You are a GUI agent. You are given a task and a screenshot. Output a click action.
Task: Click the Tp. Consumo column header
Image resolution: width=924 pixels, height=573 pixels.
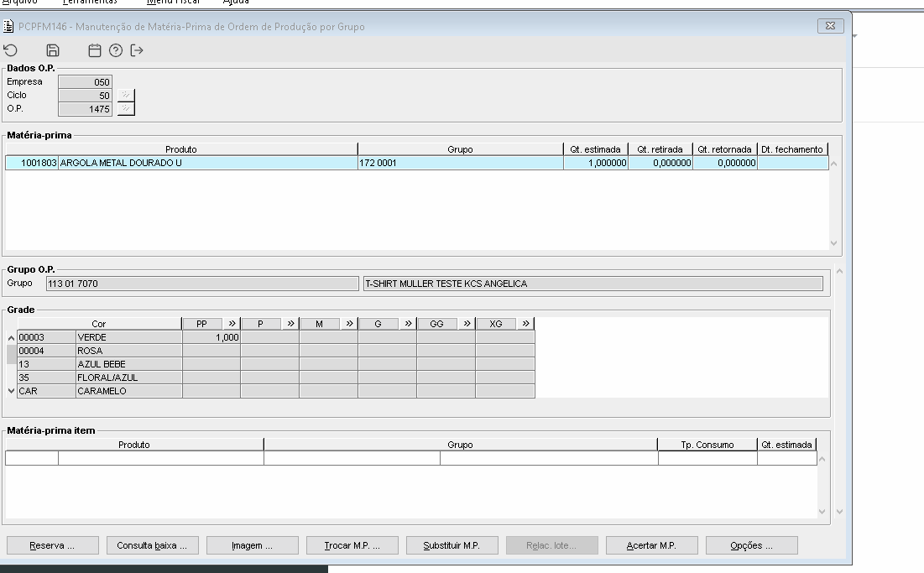(707, 445)
